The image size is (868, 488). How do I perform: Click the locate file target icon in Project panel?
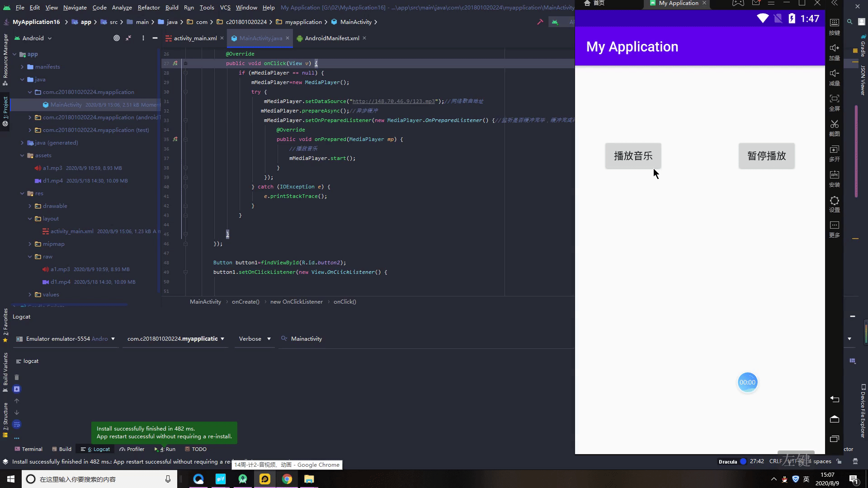[x=117, y=38]
